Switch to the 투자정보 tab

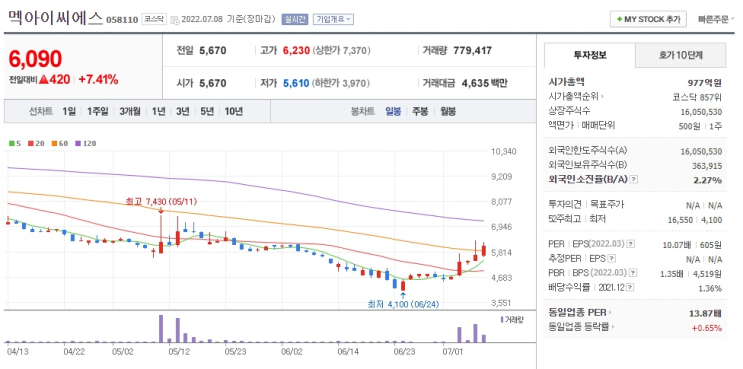[x=589, y=55]
